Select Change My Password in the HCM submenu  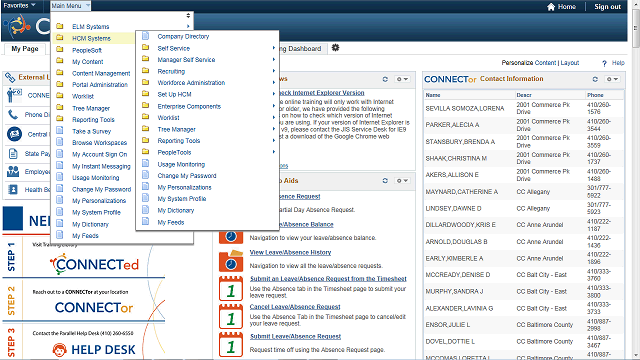187,176
